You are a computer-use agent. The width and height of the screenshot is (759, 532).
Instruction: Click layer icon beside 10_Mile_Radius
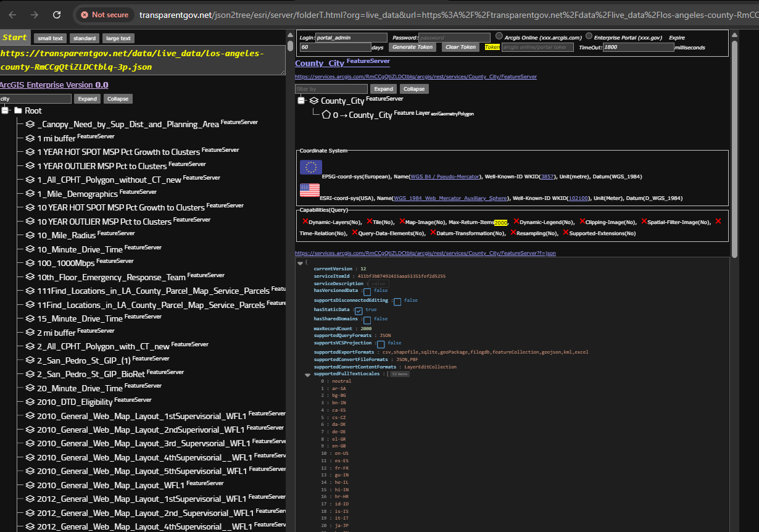point(30,235)
